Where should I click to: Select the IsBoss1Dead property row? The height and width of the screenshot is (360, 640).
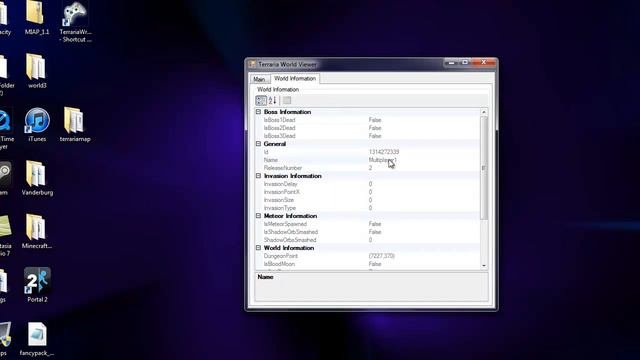367,120
